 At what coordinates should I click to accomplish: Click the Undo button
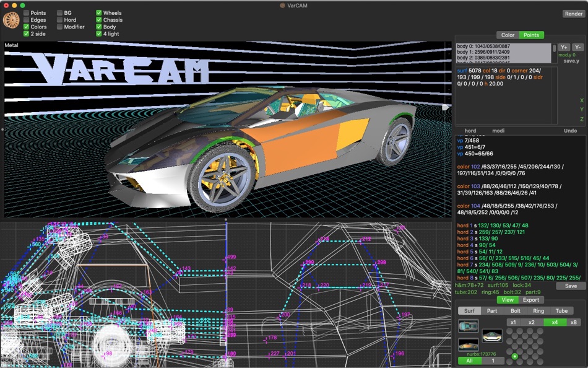tap(571, 131)
